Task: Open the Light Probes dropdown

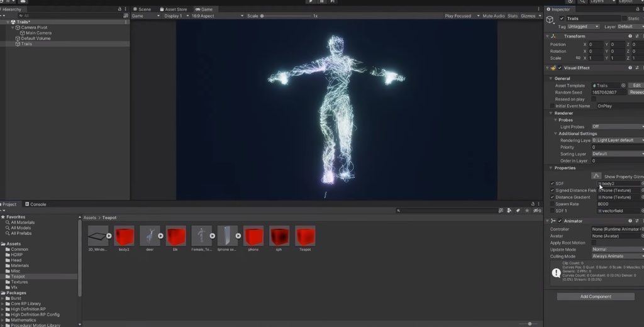Action: (618, 126)
